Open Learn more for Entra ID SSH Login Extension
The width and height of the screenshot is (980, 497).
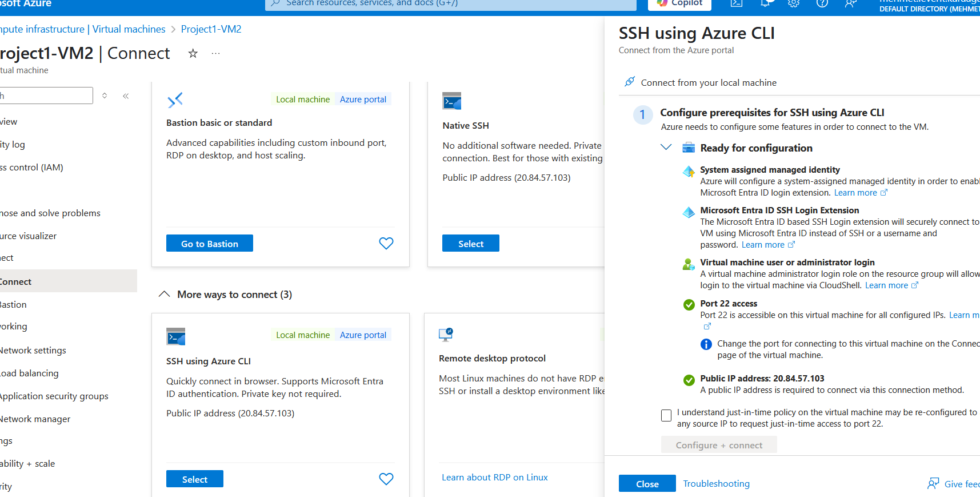(x=768, y=245)
